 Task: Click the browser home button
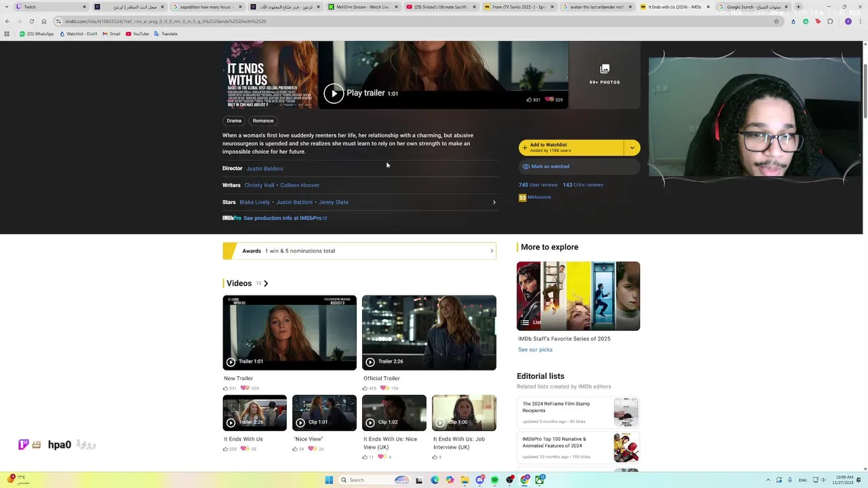tap(44, 21)
